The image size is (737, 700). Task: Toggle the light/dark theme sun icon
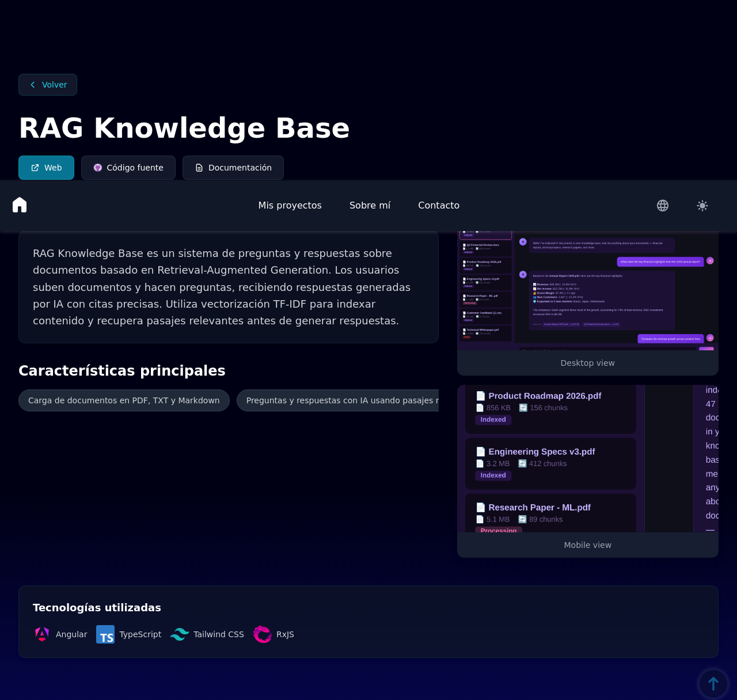click(702, 206)
